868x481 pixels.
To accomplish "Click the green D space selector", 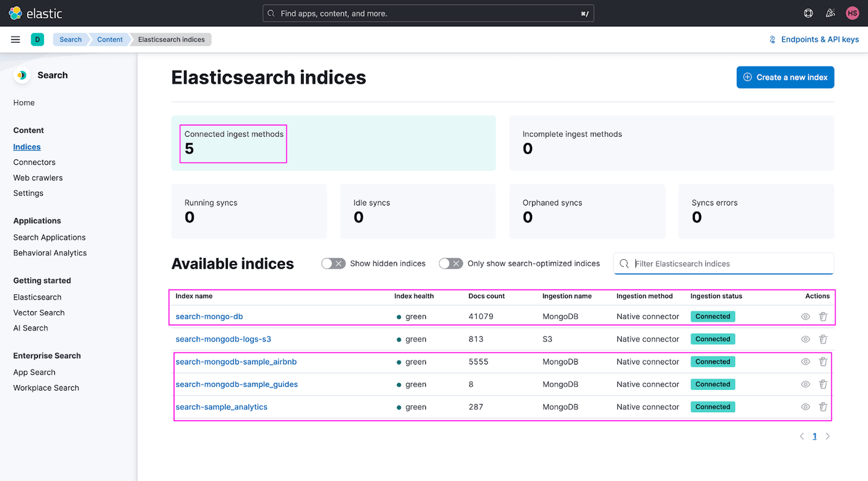I will click(x=37, y=40).
